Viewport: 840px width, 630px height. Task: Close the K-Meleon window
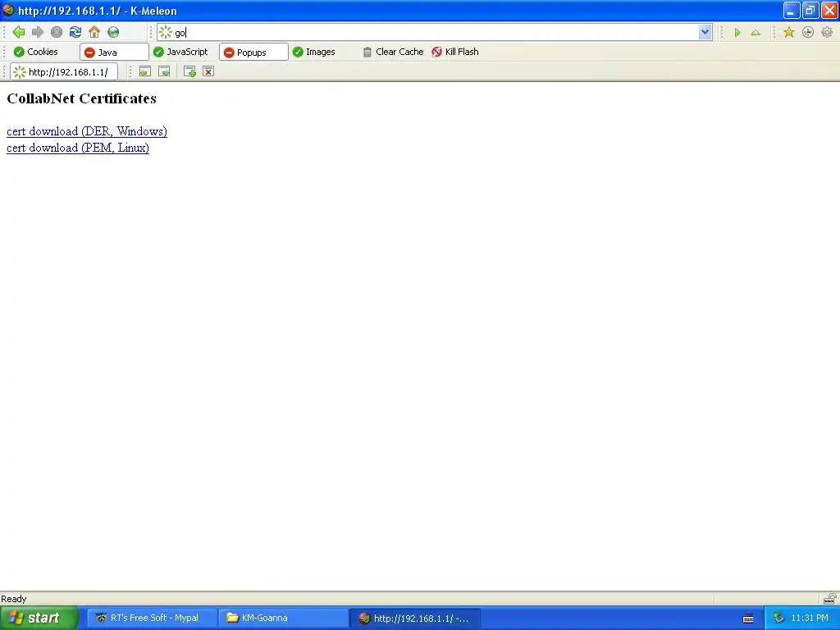(829, 11)
